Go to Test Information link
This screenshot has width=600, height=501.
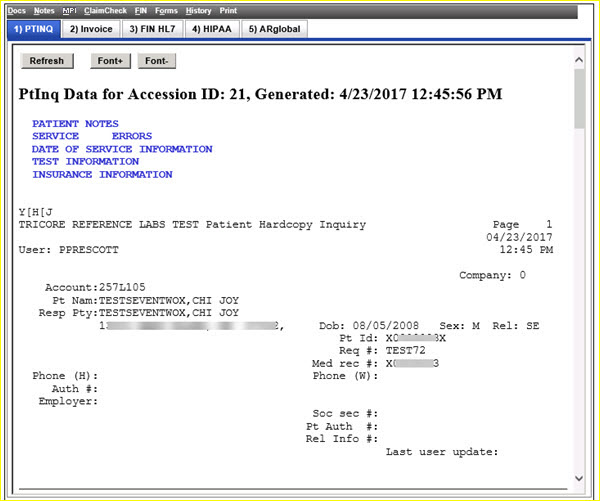85,161
